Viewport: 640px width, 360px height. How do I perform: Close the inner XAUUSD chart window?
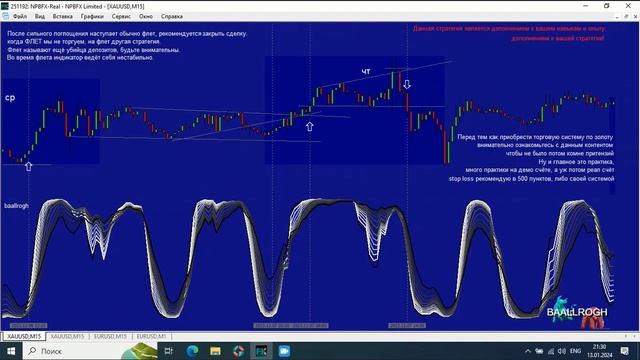click(635, 17)
